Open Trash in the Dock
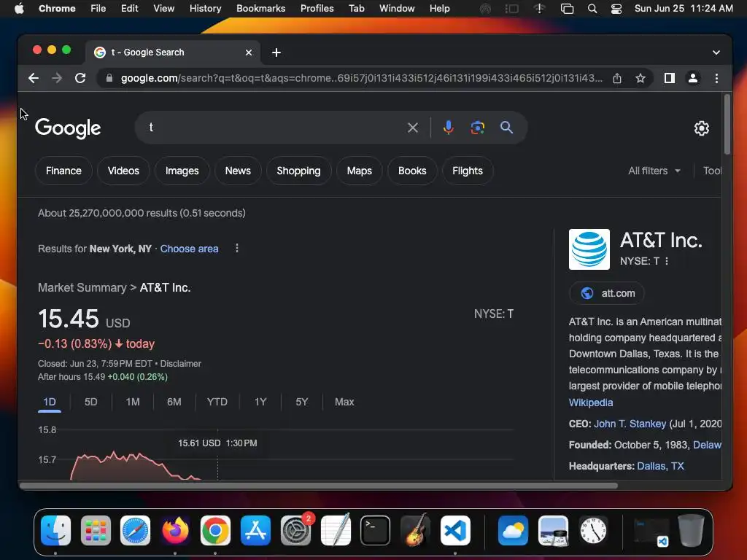 692,531
